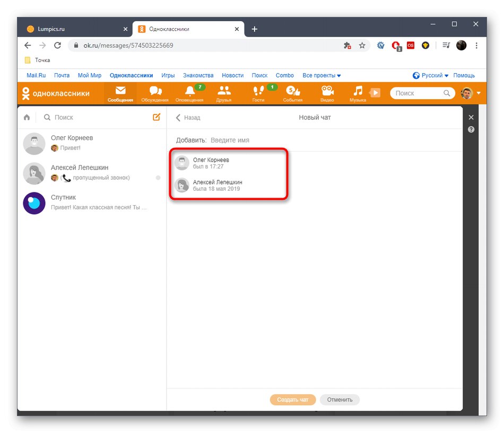504x433 pixels.
Task: Click the orange video play icon
Action: click(375, 93)
